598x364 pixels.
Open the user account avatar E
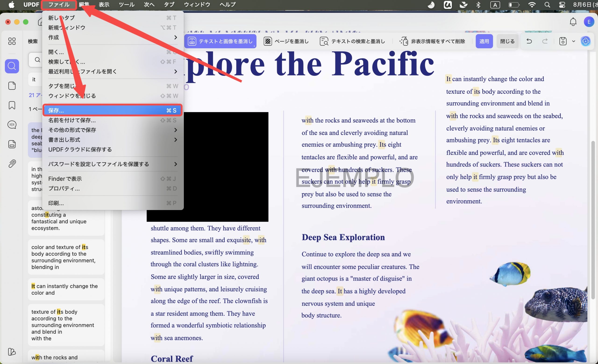tap(589, 22)
